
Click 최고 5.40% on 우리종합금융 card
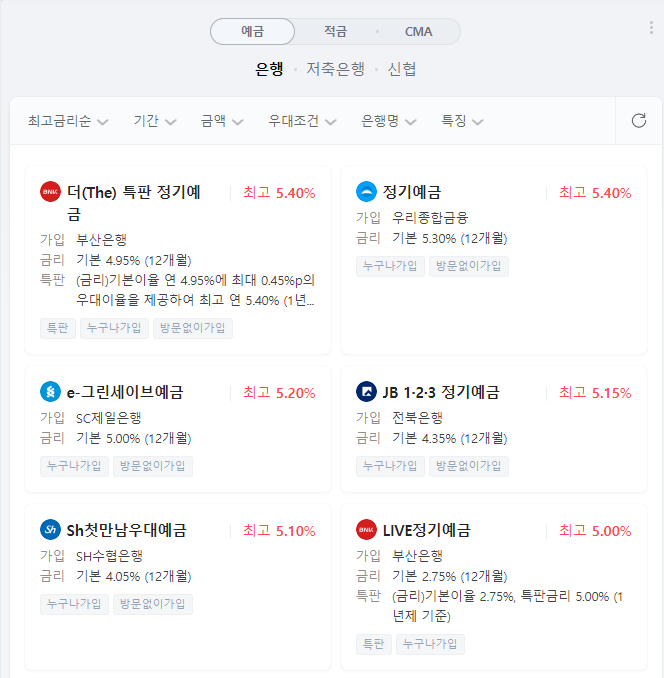point(595,193)
